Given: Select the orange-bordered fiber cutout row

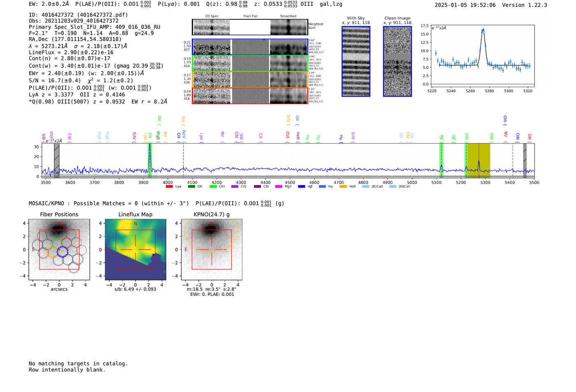Looking at the screenshot, I should (250, 79).
